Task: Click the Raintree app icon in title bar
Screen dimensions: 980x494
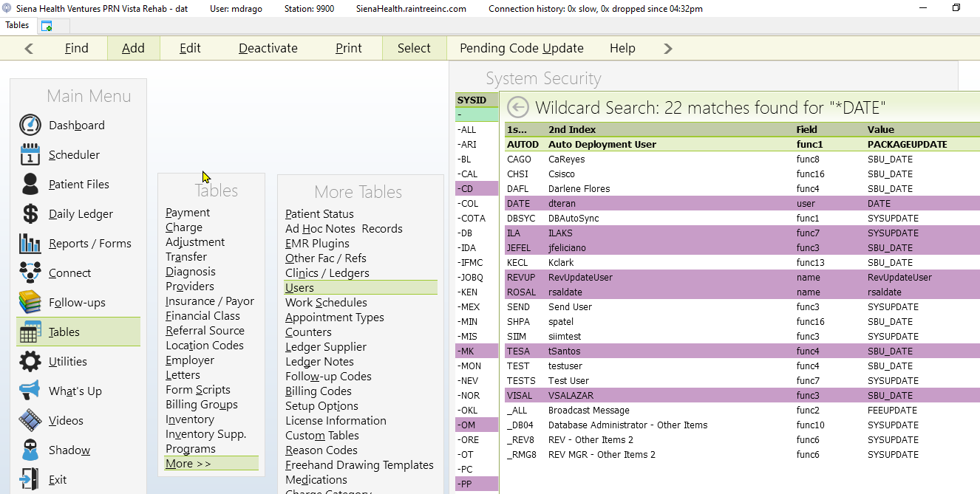Action: point(7,8)
